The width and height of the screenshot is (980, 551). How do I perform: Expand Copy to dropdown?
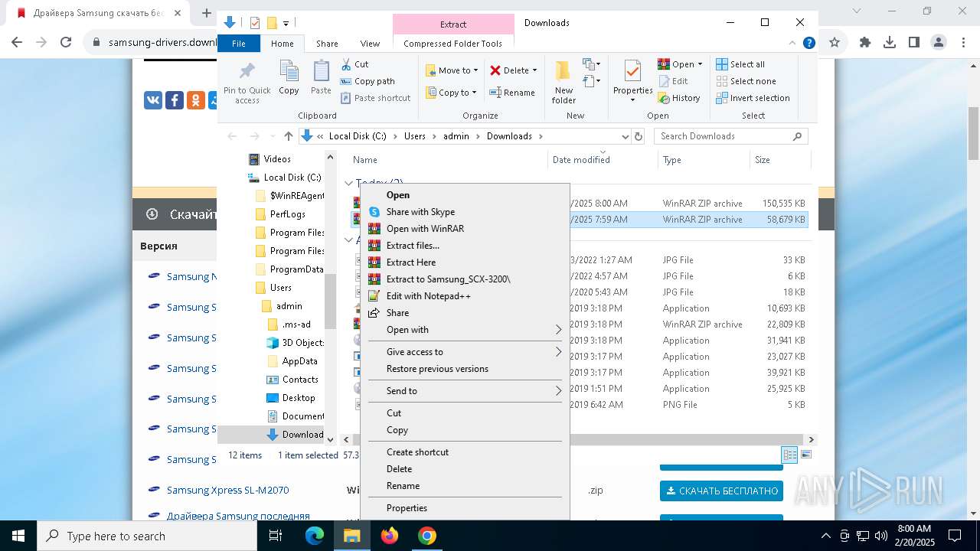coord(474,93)
